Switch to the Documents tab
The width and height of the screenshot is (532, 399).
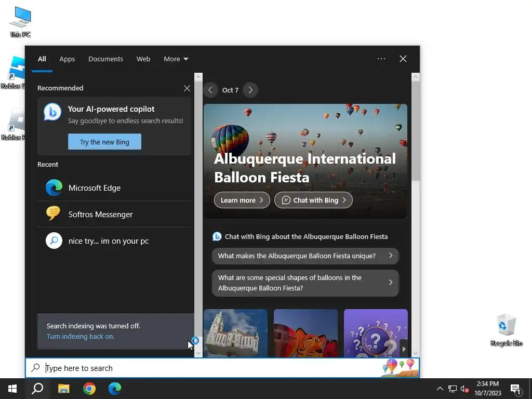[x=105, y=59]
